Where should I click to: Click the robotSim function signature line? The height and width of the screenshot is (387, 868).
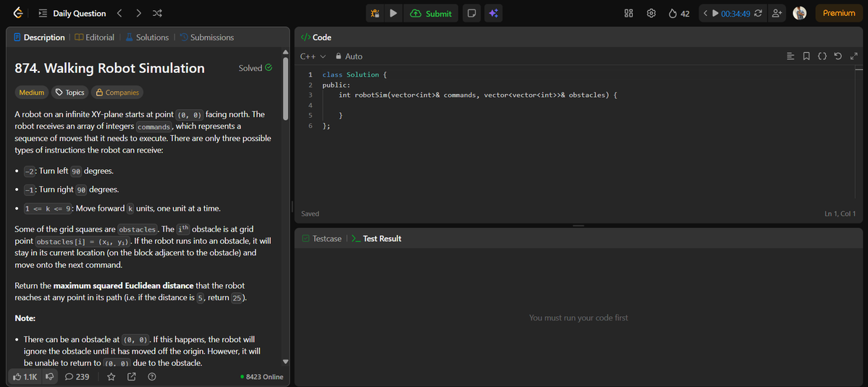click(478, 95)
